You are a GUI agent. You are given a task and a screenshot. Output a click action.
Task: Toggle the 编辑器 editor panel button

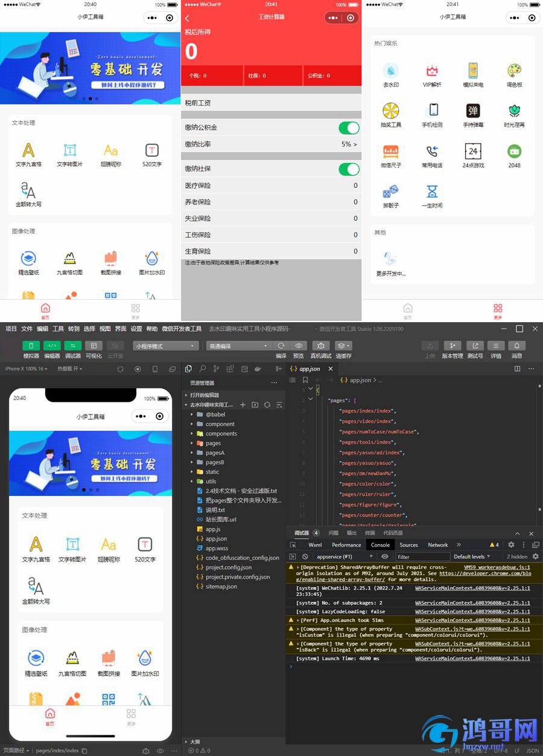[x=52, y=346]
